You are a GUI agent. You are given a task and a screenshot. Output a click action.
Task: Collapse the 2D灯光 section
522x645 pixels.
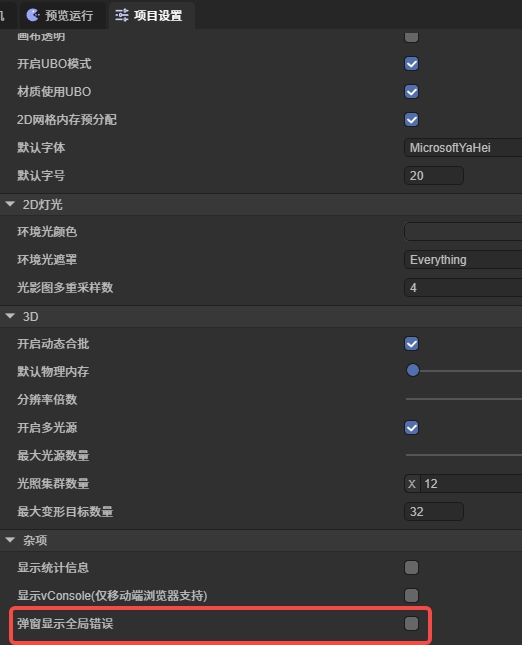click(x=10, y=204)
